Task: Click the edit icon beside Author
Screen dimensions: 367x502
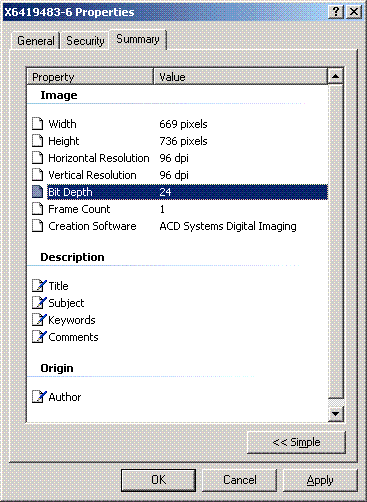Action: [x=39, y=397]
